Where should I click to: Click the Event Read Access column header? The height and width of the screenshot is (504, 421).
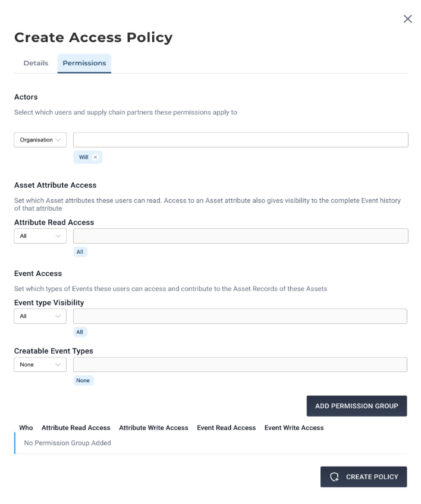tap(227, 428)
